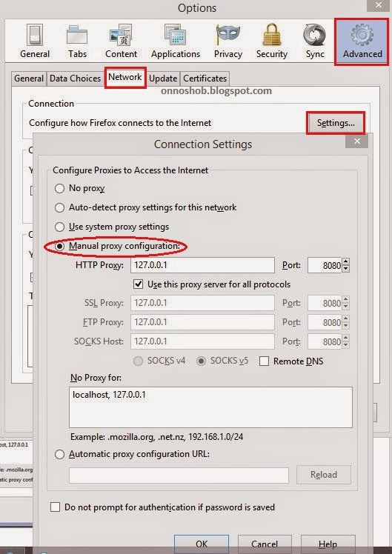Open the Applications options panel icon
392x554 pixels.
point(176,41)
